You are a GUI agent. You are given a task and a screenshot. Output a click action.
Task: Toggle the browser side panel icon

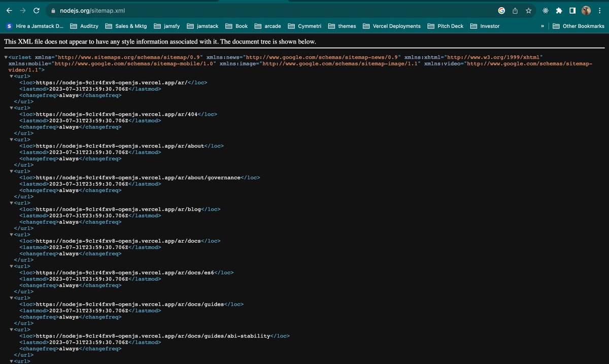pos(572,10)
